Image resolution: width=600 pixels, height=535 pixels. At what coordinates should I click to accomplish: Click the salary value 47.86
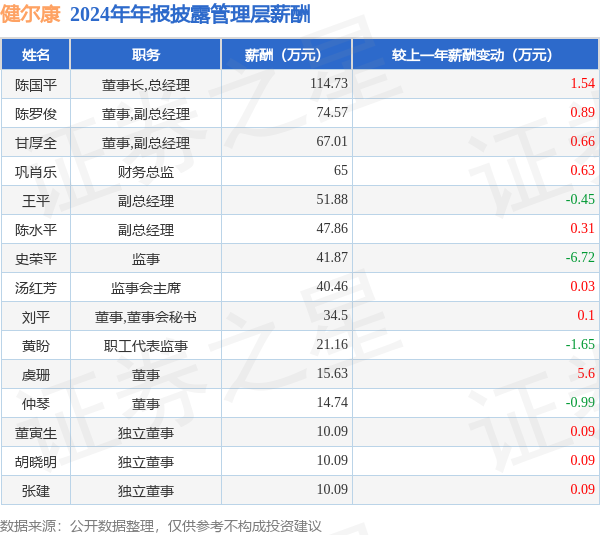[332, 228]
